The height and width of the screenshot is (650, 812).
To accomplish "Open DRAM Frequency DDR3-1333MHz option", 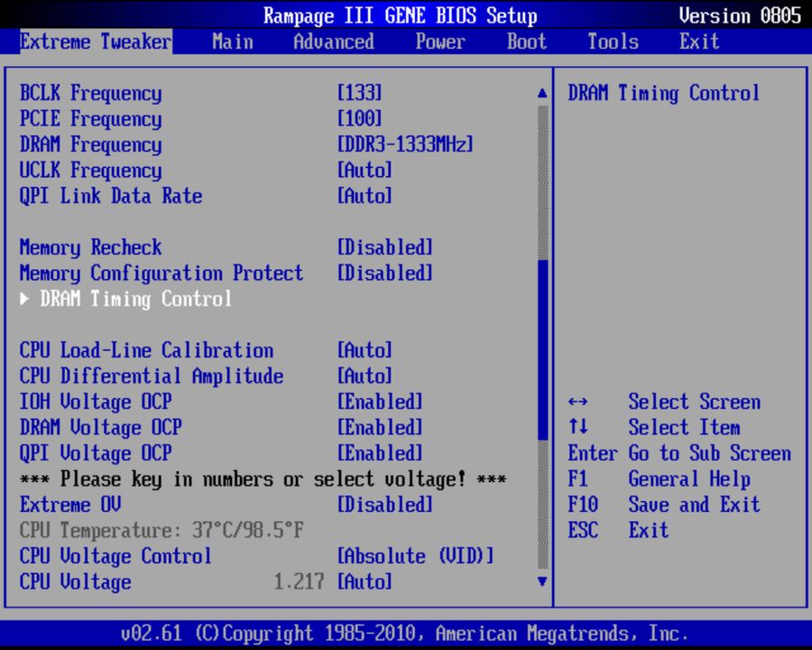I will (405, 144).
